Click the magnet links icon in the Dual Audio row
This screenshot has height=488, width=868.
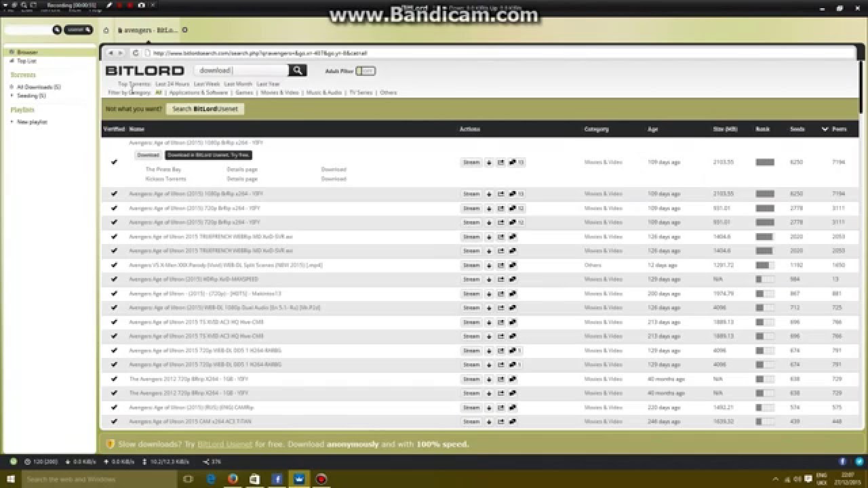click(513, 308)
